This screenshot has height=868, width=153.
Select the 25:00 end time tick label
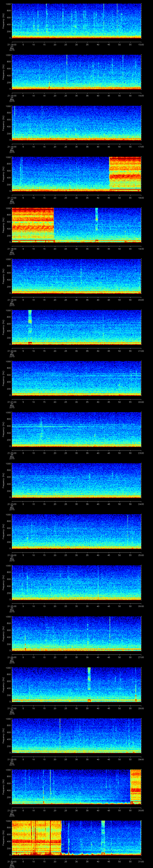[141, 555]
